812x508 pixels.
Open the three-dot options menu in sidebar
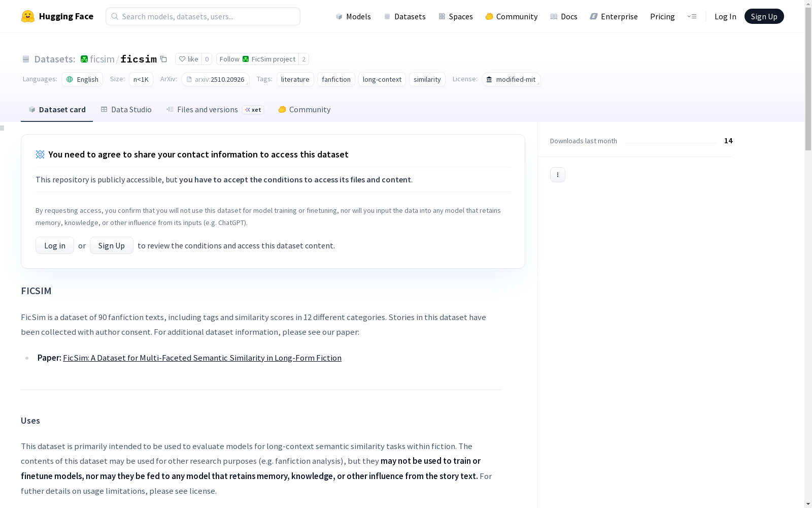558,175
